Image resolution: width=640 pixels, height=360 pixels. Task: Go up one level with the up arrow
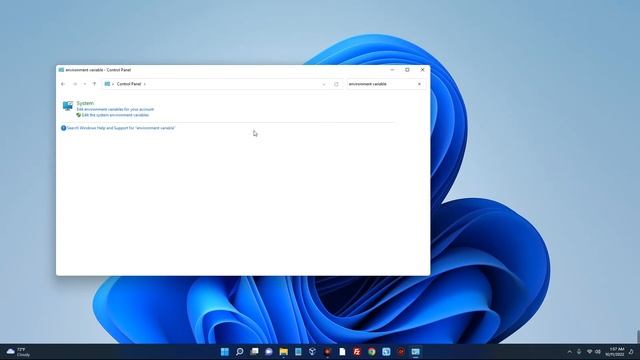click(x=94, y=84)
